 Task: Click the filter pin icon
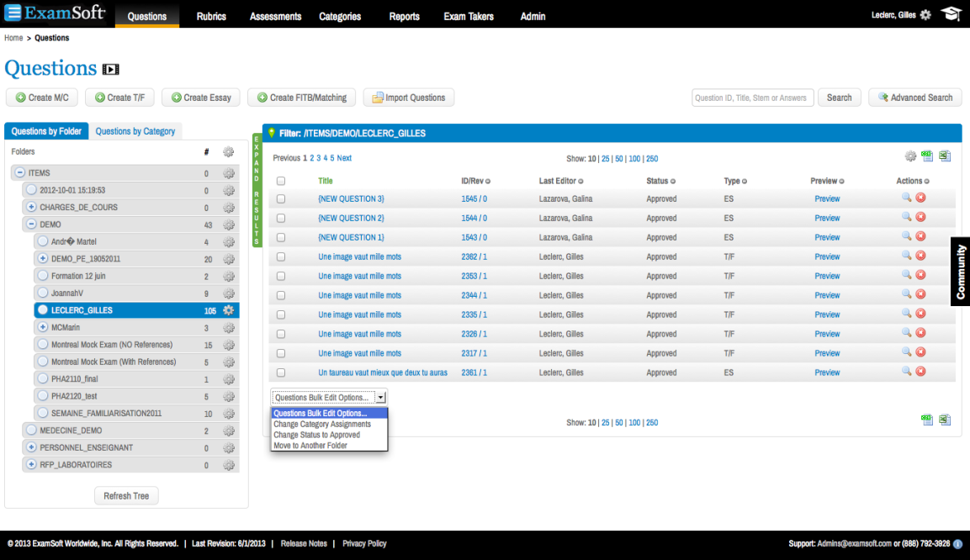272,133
